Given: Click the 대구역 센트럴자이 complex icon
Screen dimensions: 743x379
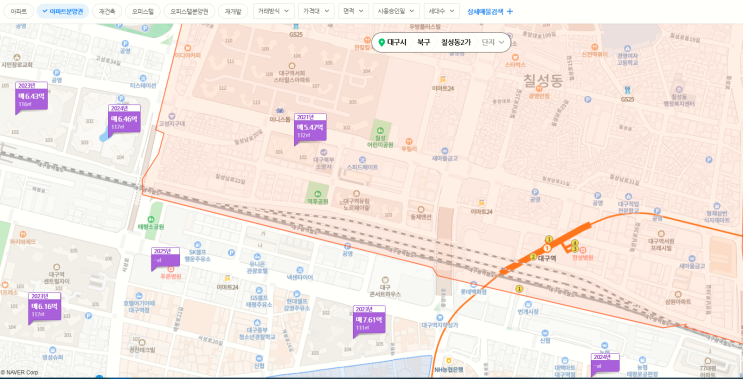Looking at the screenshot, I should [x=57, y=267].
